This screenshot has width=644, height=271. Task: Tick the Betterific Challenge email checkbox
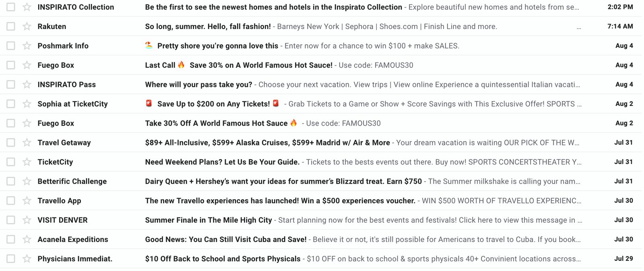[x=10, y=181]
